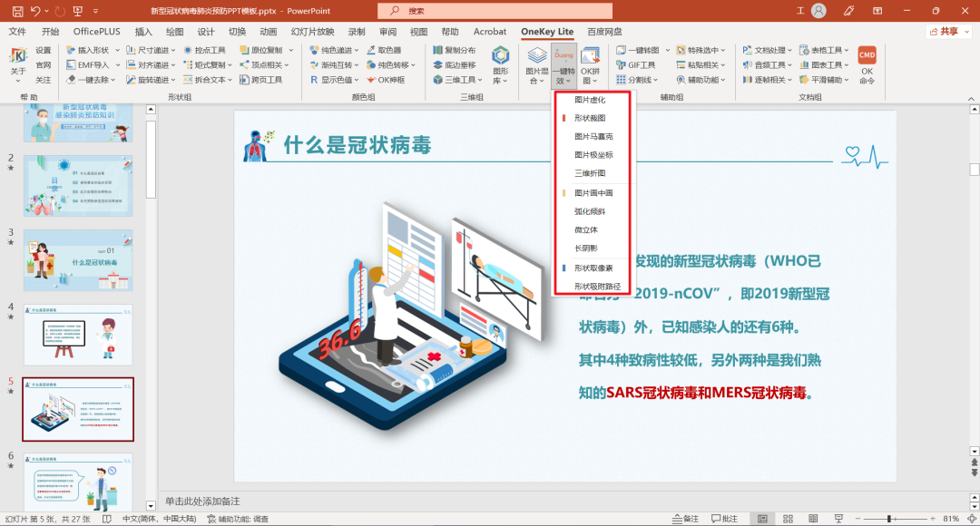Click the search box in the title bar
The image size is (980, 526).
[x=495, y=11]
